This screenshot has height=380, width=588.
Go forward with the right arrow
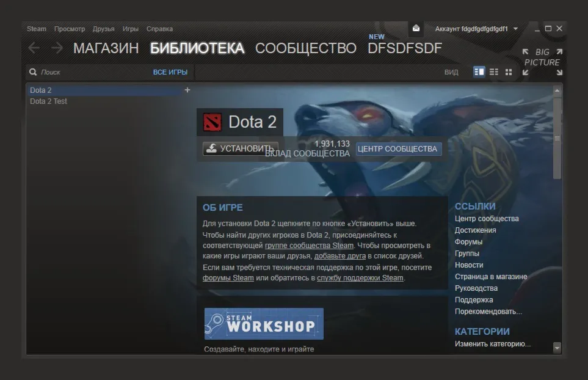[57, 48]
